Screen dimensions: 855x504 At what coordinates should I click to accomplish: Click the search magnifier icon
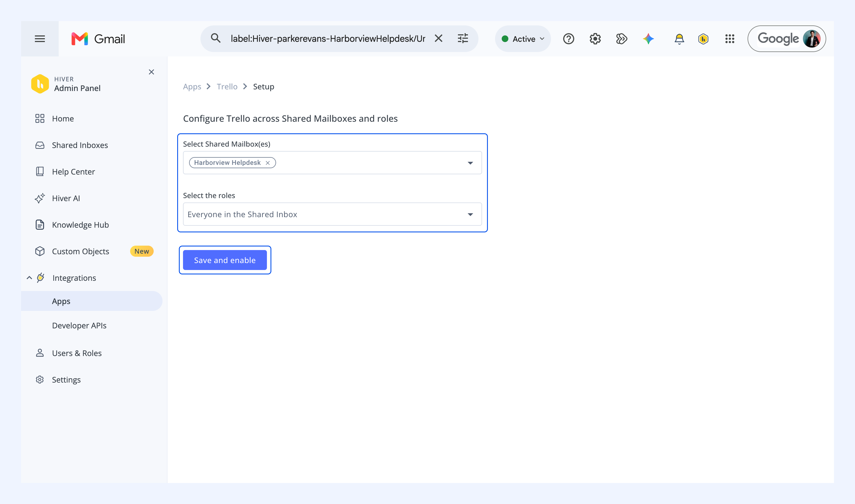(215, 38)
